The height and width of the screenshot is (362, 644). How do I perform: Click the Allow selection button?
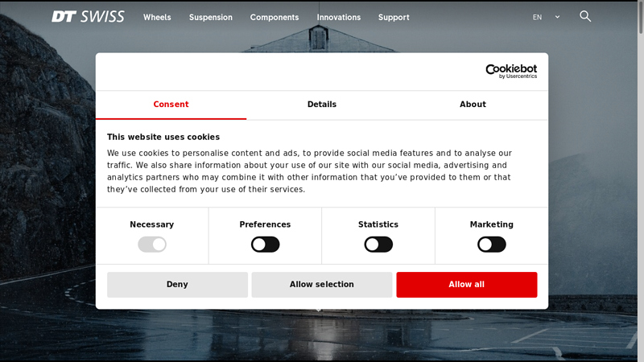point(322,285)
